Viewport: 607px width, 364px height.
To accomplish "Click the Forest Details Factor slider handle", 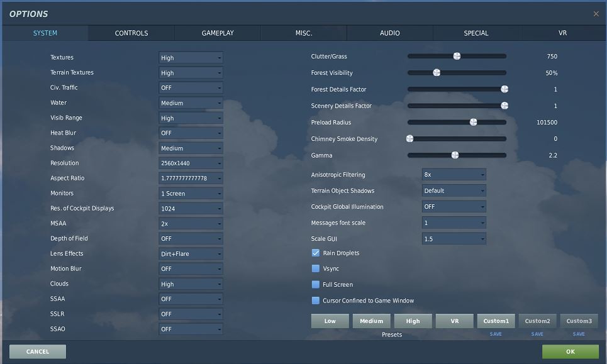I will coord(504,89).
